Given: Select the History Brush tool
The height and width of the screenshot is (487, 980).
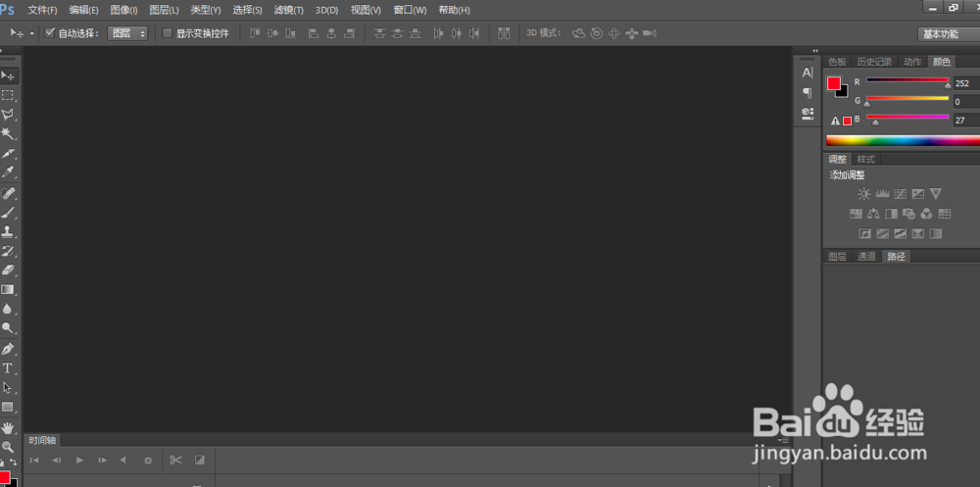Looking at the screenshot, I should (8, 251).
